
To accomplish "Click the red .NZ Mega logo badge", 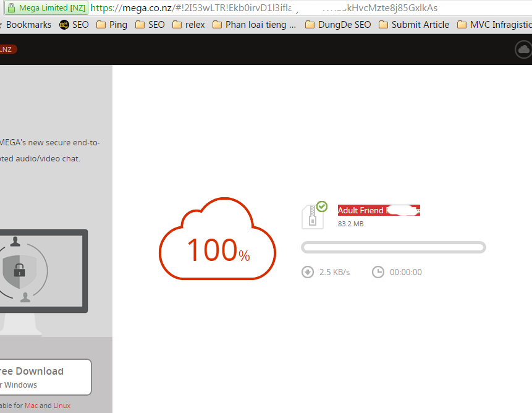I will (x=8, y=49).
